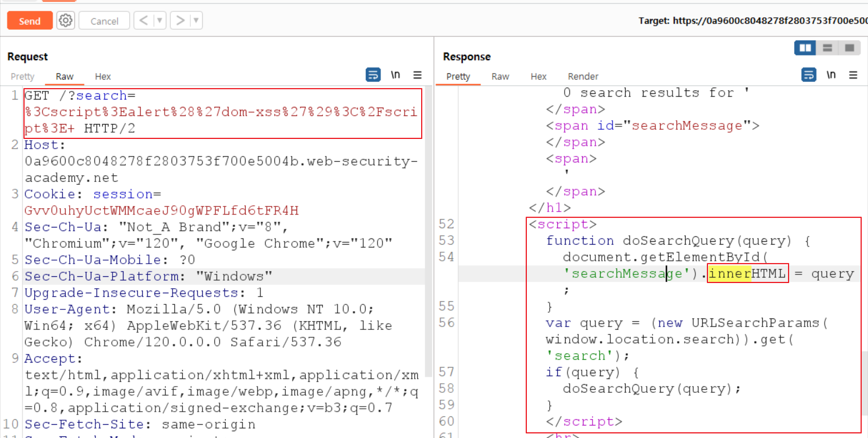Toggle non-printable characters \n in Request panel

395,75
